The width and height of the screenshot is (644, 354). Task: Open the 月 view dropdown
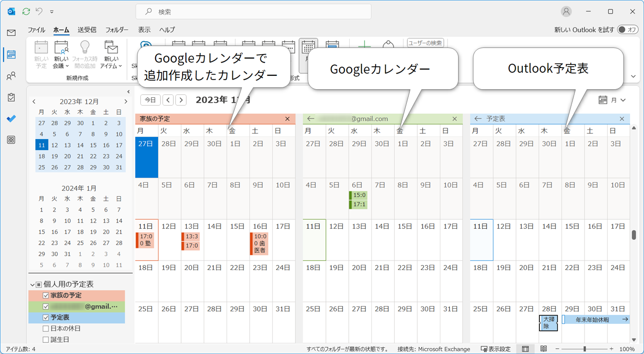click(612, 100)
